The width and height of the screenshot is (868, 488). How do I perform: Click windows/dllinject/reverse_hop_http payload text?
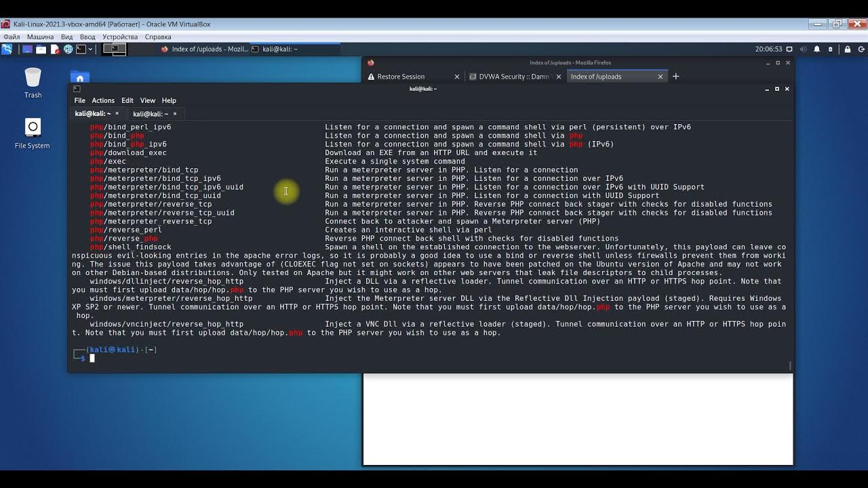click(x=166, y=281)
